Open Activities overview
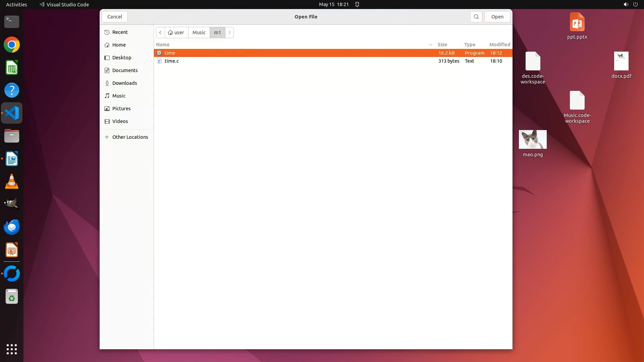644x362 pixels. click(16, 4)
